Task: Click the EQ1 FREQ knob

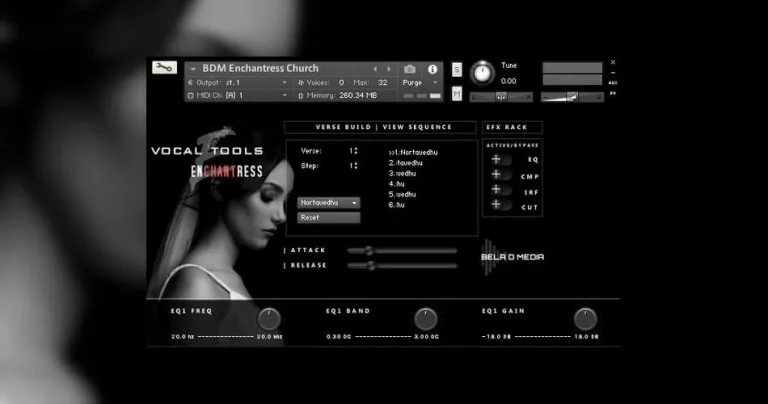Action: pos(269,319)
